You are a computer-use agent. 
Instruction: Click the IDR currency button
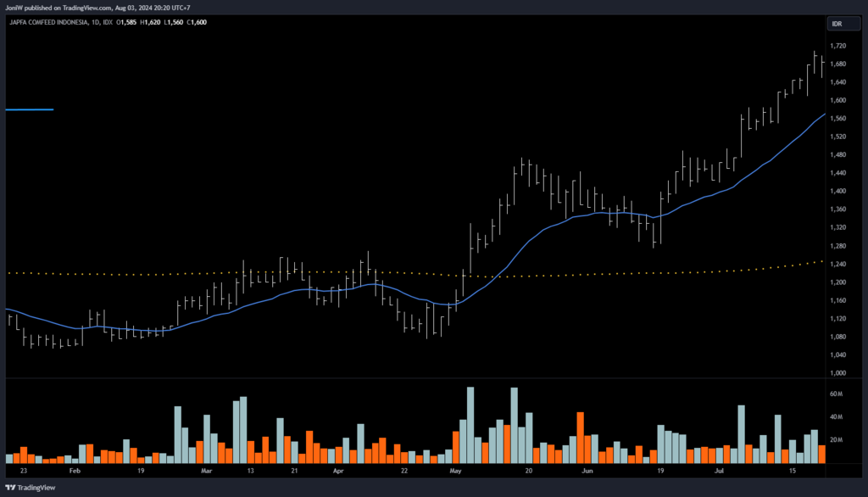click(x=837, y=23)
